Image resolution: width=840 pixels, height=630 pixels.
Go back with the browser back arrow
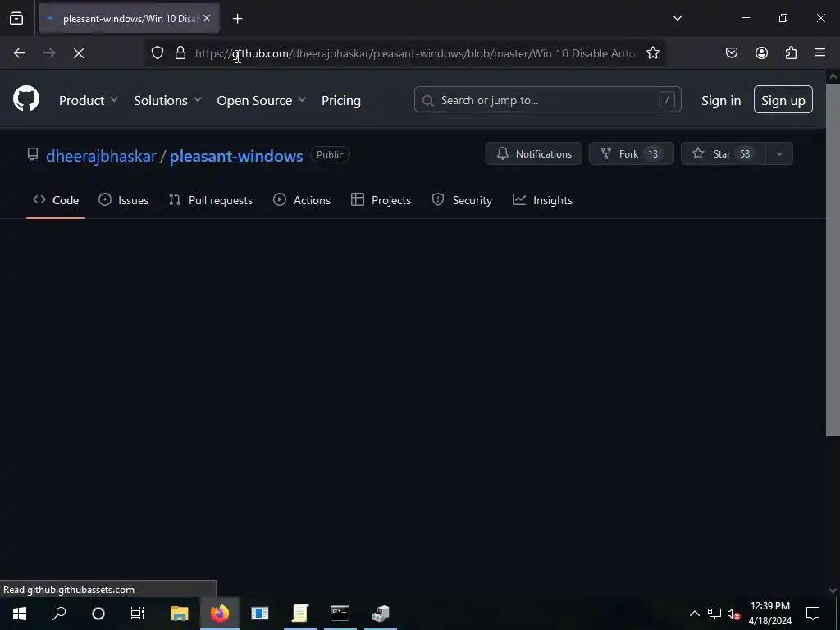(20, 53)
